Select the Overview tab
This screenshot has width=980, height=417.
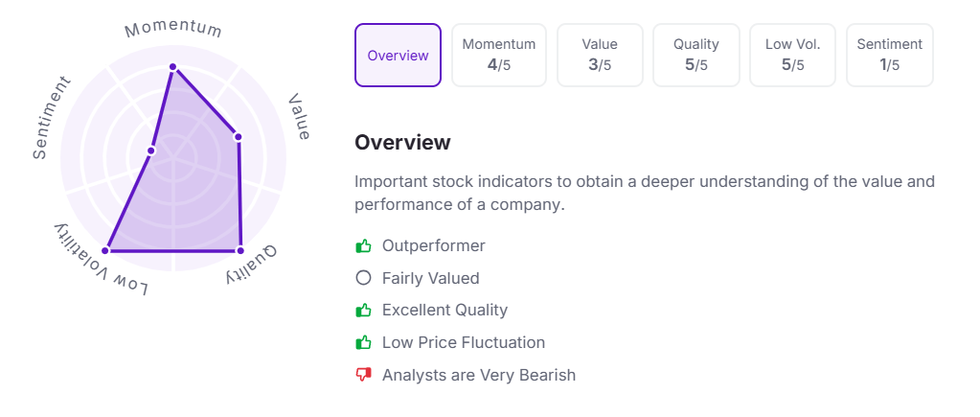click(398, 56)
